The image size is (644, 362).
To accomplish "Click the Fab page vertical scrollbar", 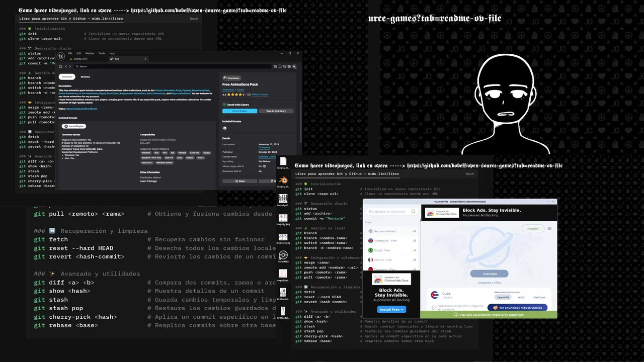I will coord(300,122).
